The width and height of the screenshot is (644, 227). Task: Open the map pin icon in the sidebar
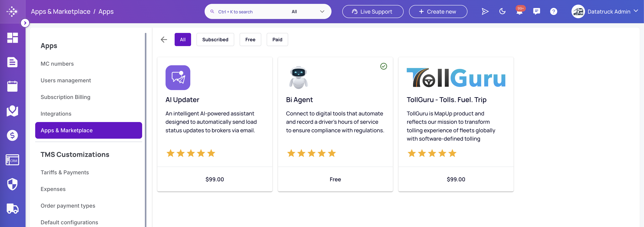(13, 111)
